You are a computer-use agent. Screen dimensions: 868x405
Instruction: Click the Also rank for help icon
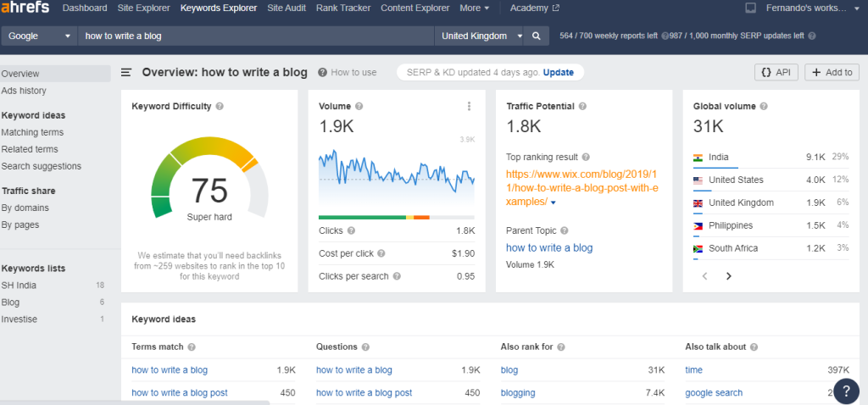coord(561,347)
